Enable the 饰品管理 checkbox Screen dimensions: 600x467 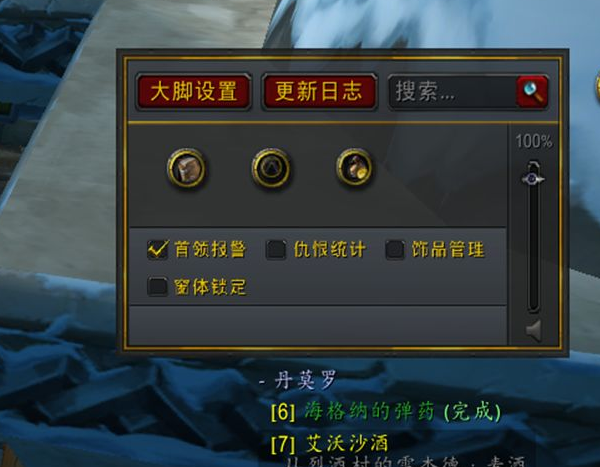coord(395,250)
